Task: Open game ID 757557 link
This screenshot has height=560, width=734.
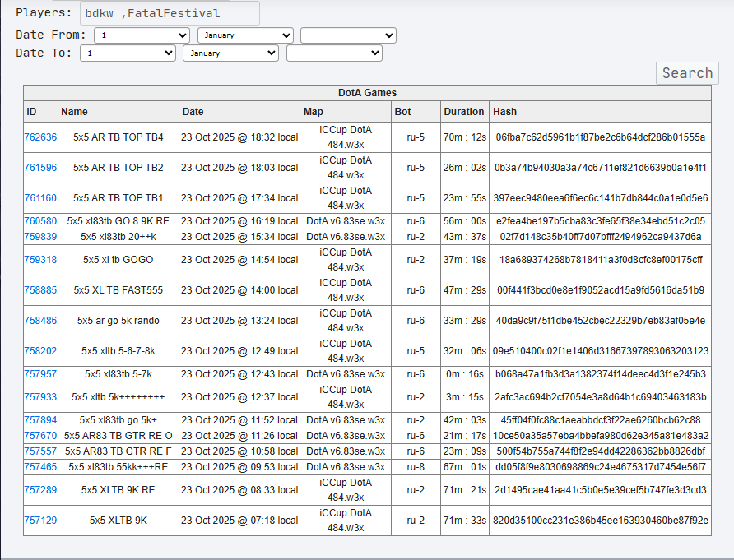Action: (40, 451)
